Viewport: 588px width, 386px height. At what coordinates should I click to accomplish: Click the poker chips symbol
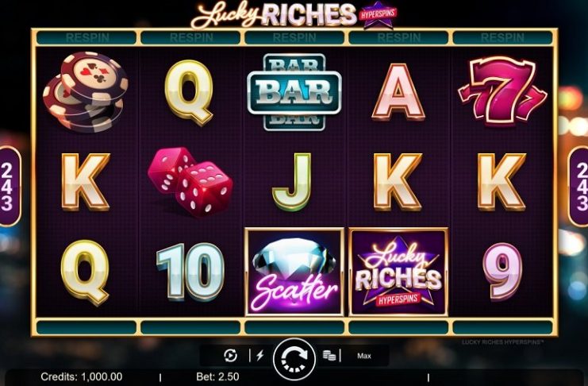pyautogui.click(x=86, y=91)
